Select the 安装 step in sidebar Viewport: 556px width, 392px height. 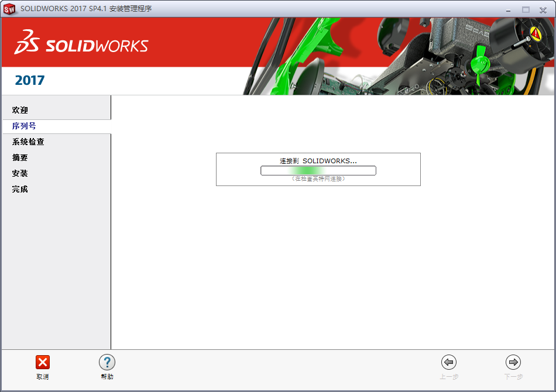(20, 173)
